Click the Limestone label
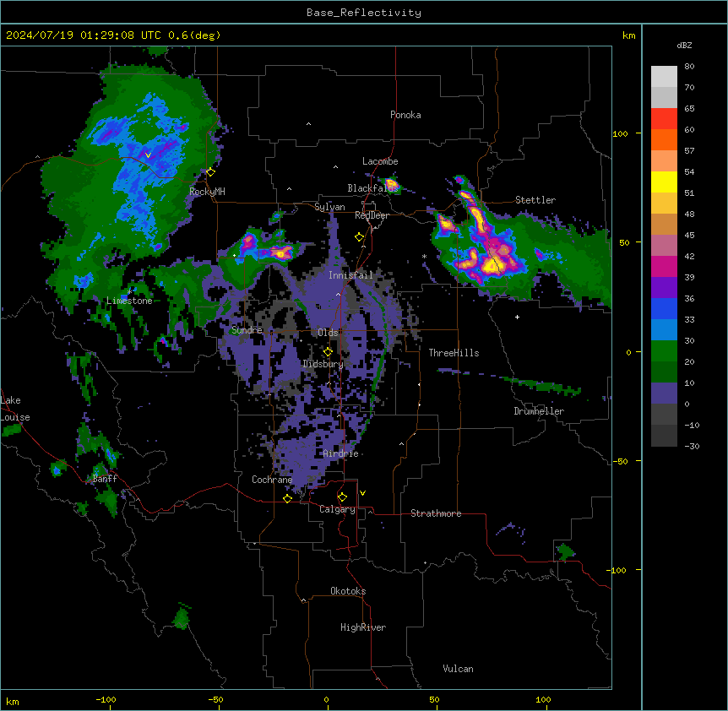The width and height of the screenshot is (728, 711). pos(129,301)
